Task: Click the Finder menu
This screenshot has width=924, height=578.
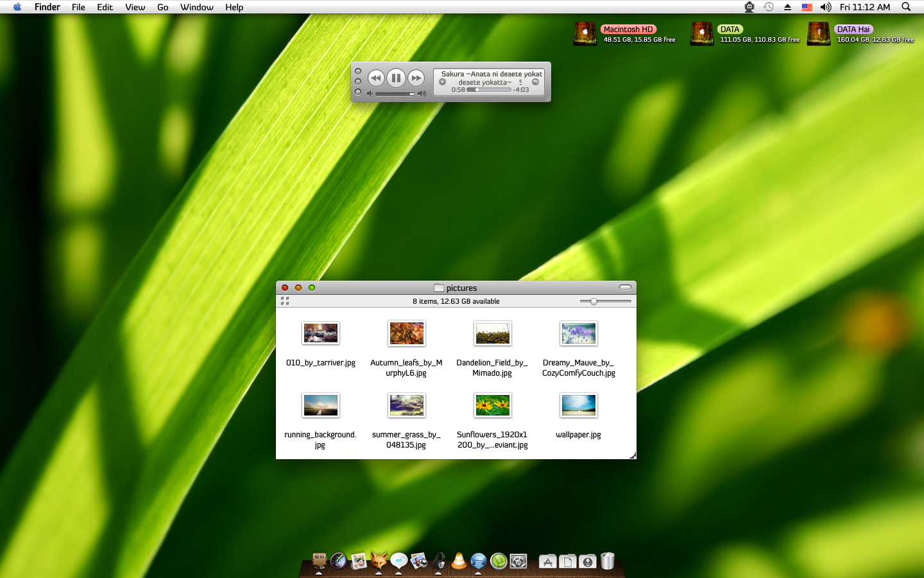Action: click(x=47, y=7)
